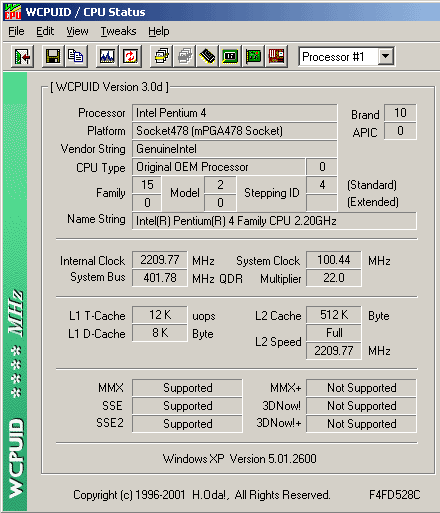Click the Internal Clock value field
Image resolution: width=440 pixels, height=513 pixels.
tap(160, 260)
